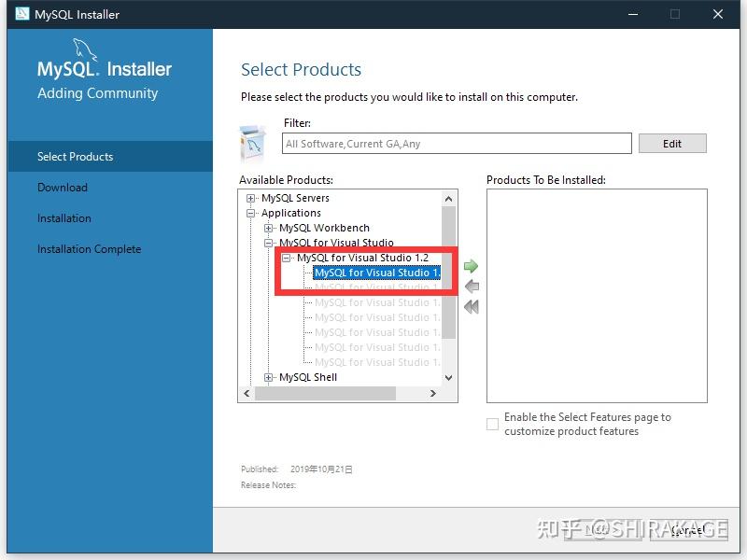This screenshot has height=560, width=747.
Task: Select the MySQL Servers tree item
Action: pos(295,198)
